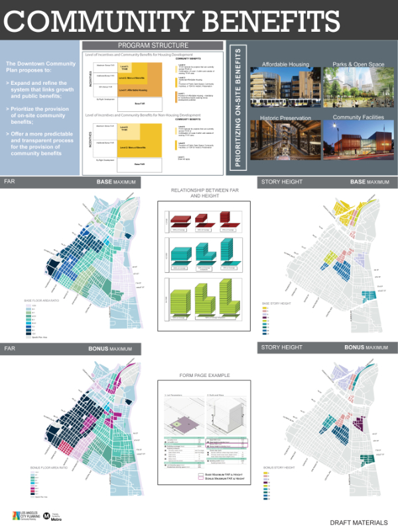Image resolution: width=398 pixels, height=532 pixels.
Task: Open the Parks & Open Space photo
Action: pos(359,87)
